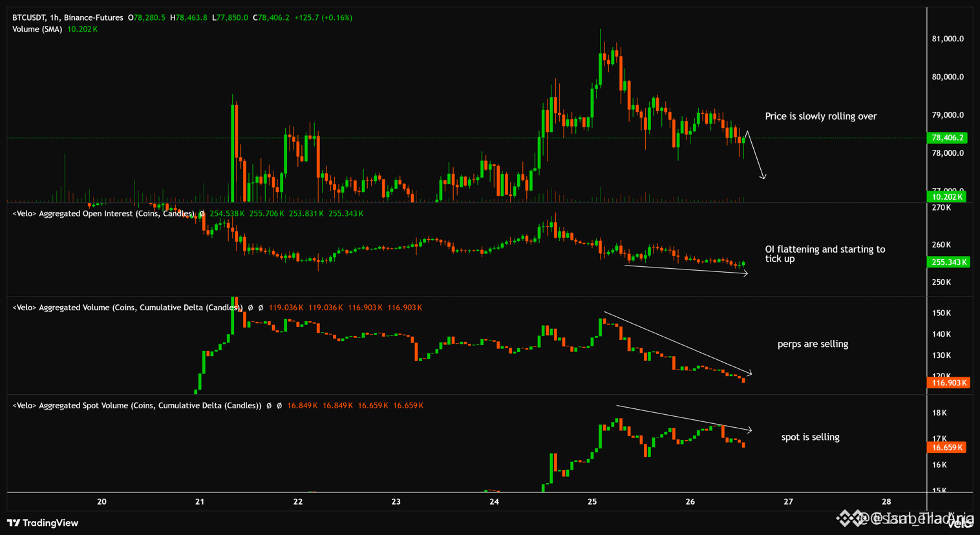
Task: Click the green 10.202K volume axis tag
Action: pyautogui.click(x=947, y=197)
